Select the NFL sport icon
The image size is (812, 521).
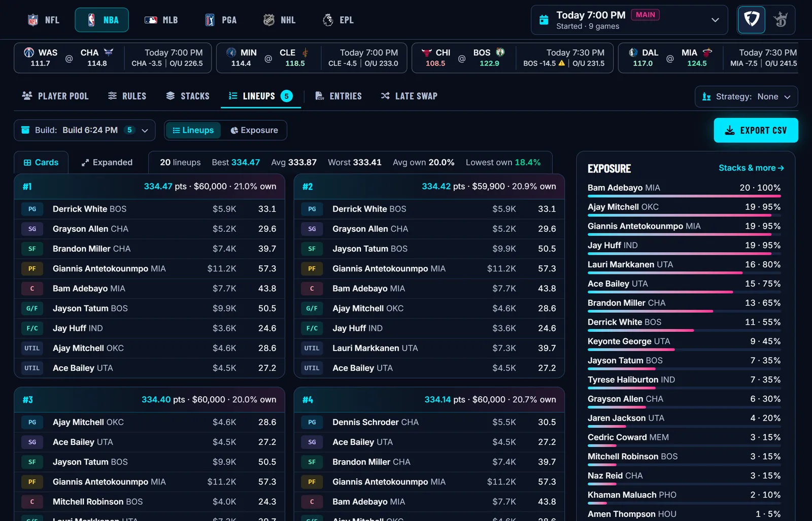(x=33, y=20)
